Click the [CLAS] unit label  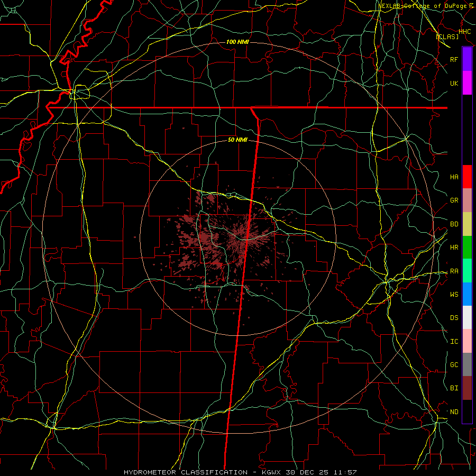[x=447, y=36]
